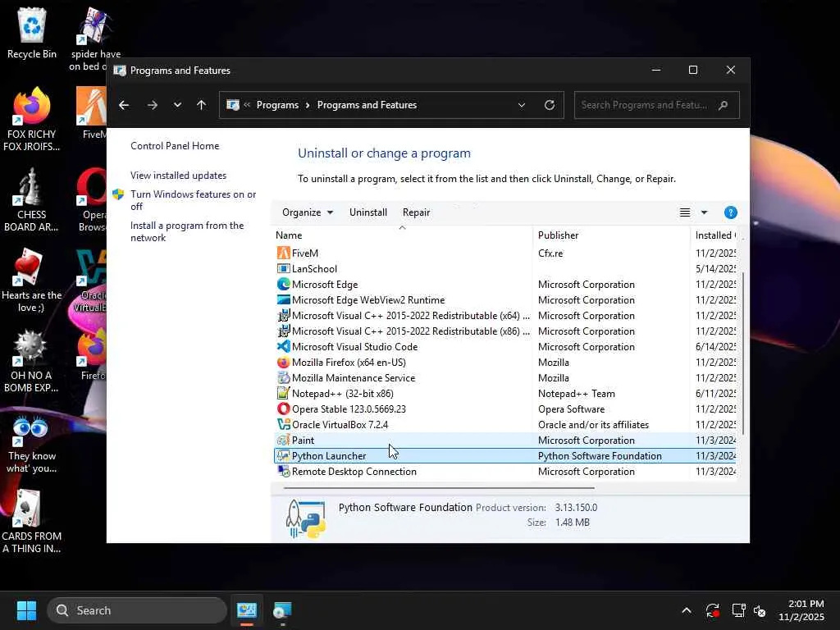Screen dimensions: 840x630
Task: Click the horizontal scrollbar under program list
Action: 439,488
